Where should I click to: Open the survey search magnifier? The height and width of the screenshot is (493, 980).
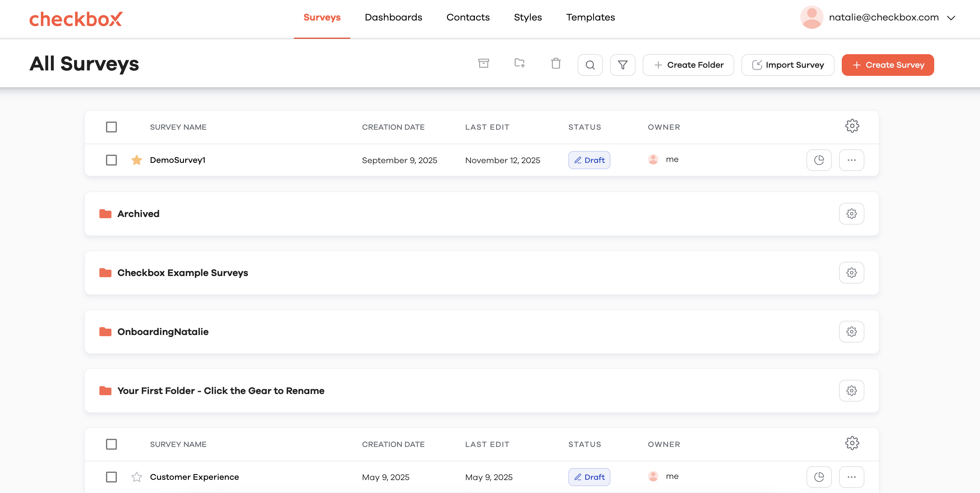pos(590,65)
